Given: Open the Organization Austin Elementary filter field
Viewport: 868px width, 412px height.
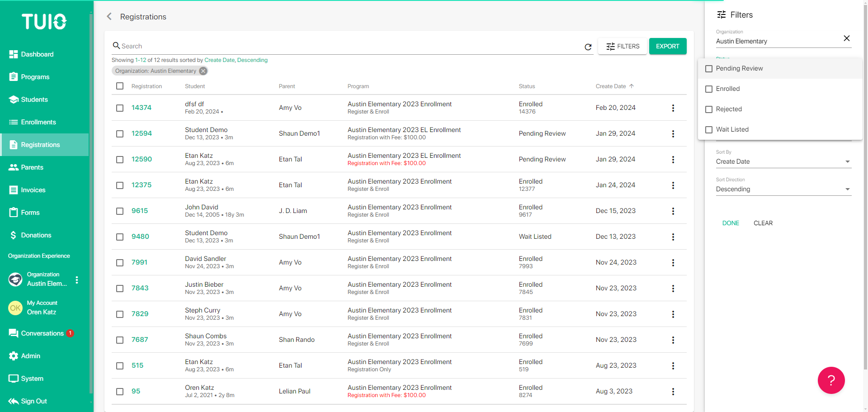Looking at the screenshot, I should pos(777,41).
